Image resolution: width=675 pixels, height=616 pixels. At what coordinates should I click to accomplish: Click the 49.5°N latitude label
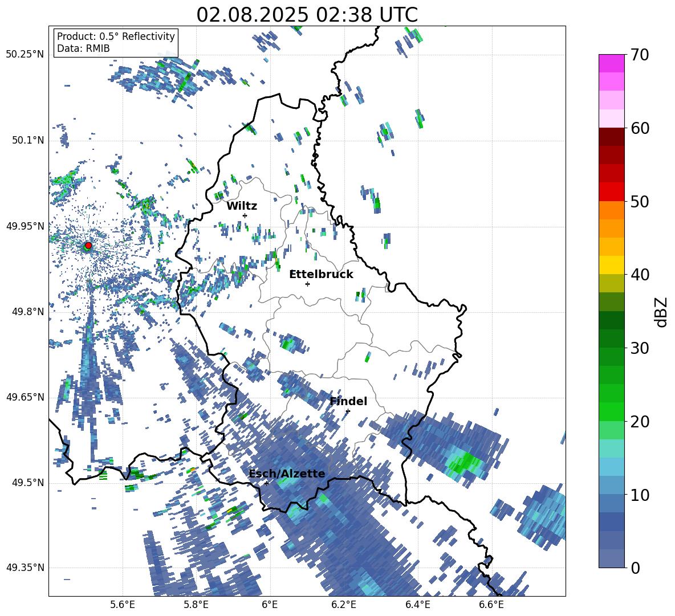28,482
